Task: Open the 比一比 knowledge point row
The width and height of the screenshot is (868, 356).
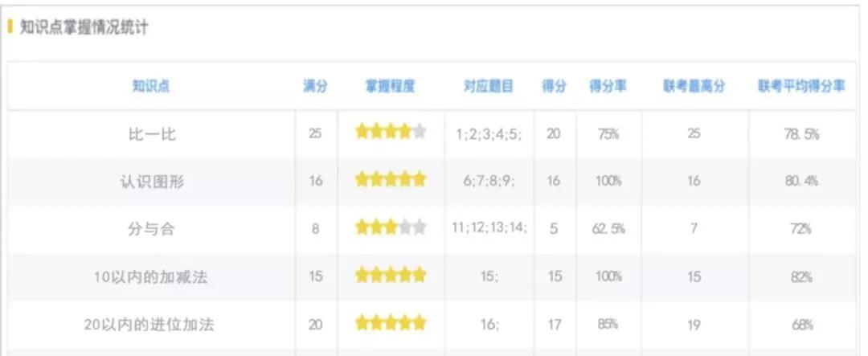Action: [151, 134]
